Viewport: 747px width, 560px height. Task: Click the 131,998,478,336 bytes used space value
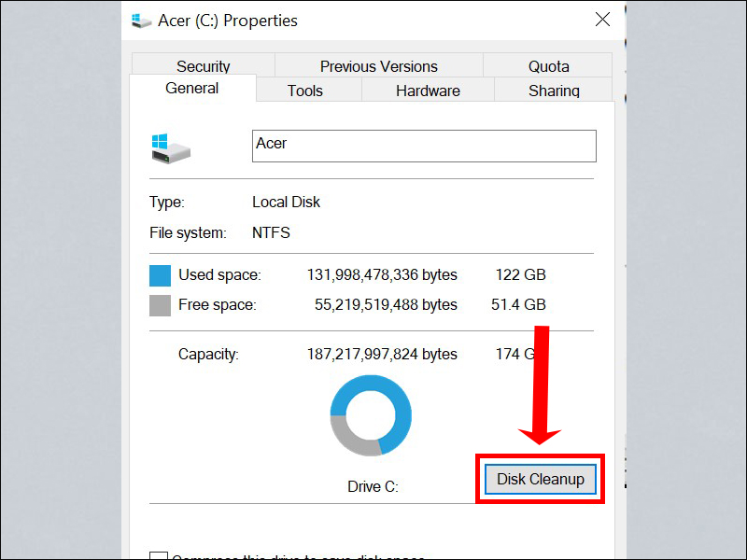tap(382, 275)
